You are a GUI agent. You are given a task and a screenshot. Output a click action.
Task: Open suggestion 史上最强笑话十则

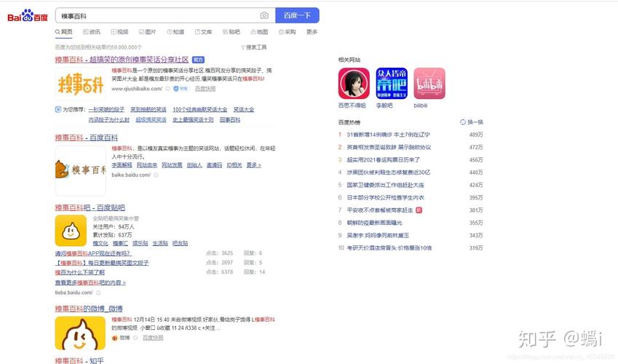(x=193, y=119)
